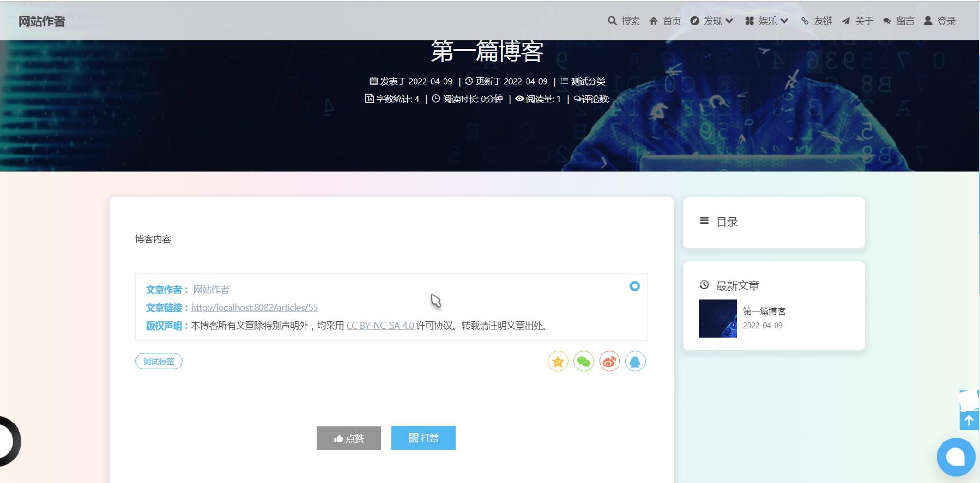Open the CC BY-NC-SA 4.0 license link
The image size is (980, 483).
[x=380, y=326]
